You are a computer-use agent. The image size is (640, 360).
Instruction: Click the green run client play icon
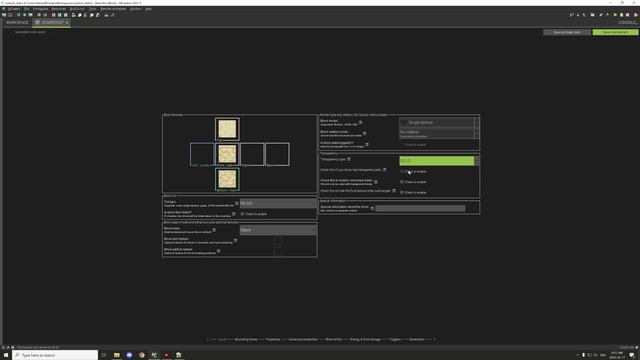click(x=615, y=15)
